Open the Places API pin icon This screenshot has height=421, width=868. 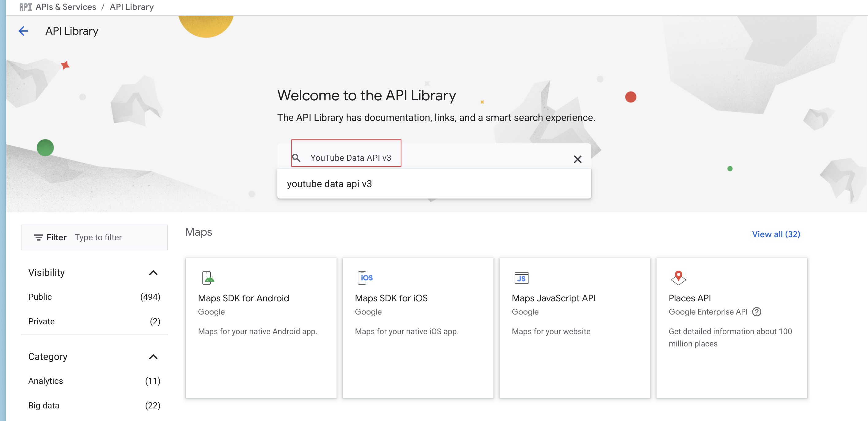pyautogui.click(x=678, y=278)
